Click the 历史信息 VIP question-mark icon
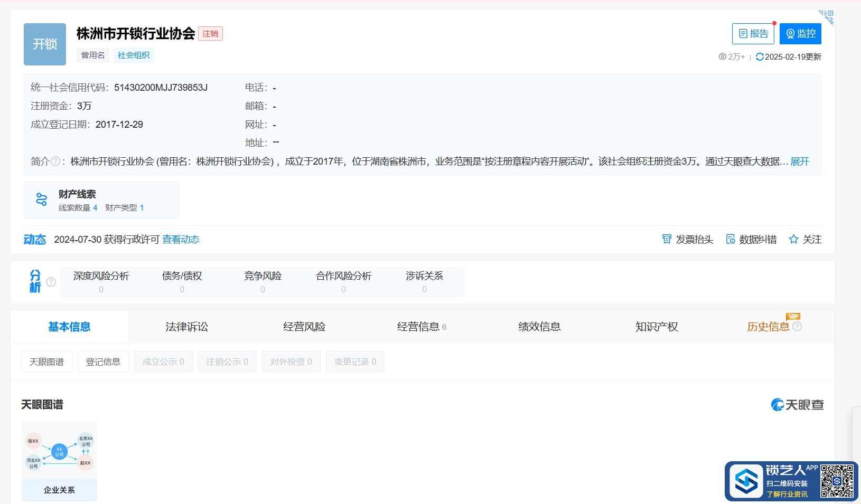Viewport: 861px width, 504px height. pos(798,327)
